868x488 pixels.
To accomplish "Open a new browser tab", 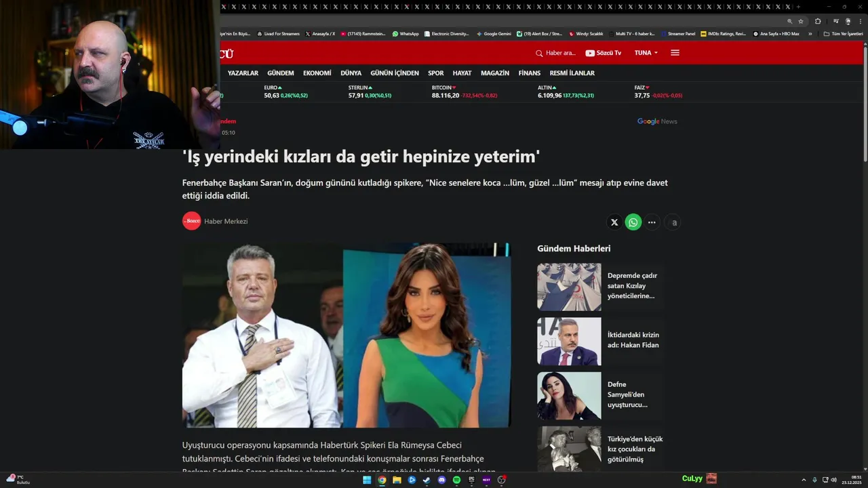I will click(x=798, y=6).
